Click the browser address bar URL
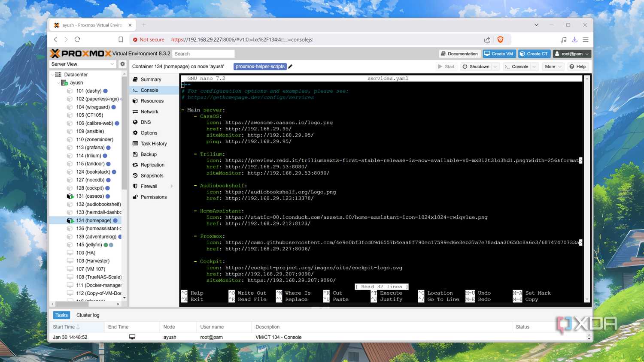This screenshot has width=644, height=362. point(242,39)
